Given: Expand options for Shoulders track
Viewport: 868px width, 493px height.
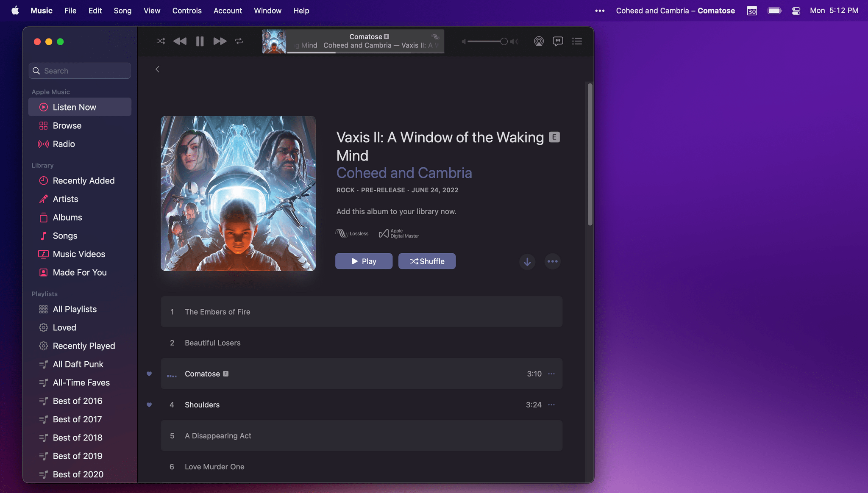Looking at the screenshot, I should point(551,404).
